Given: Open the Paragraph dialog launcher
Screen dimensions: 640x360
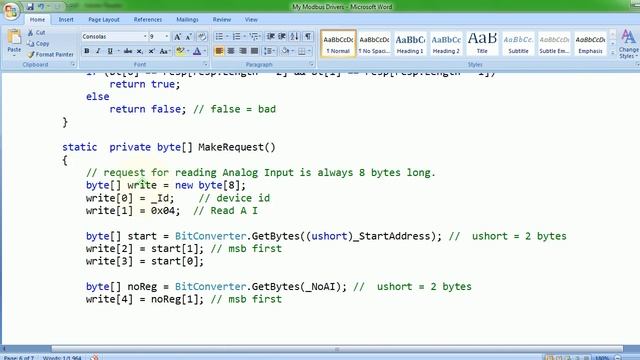Looking at the screenshot, I should coord(311,64).
